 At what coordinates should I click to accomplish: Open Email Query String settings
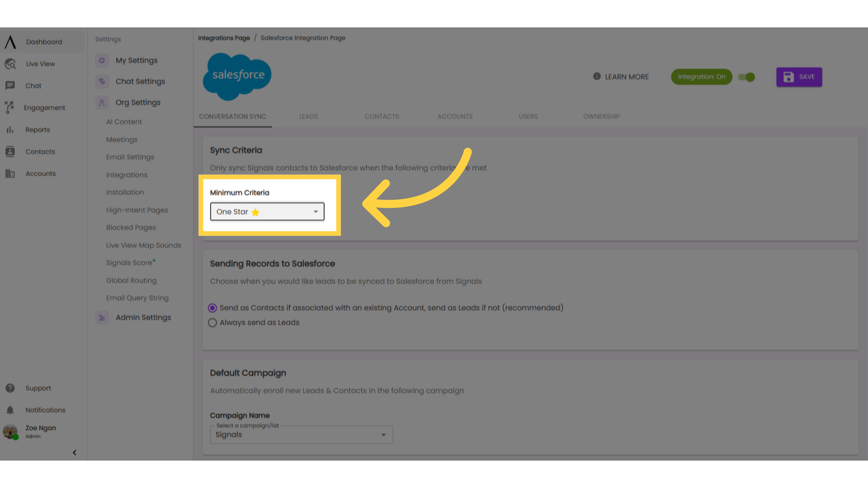pos(137,298)
